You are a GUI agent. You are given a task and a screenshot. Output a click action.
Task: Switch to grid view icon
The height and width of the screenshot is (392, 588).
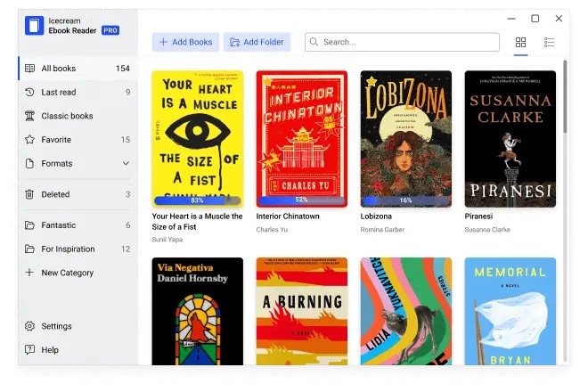520,42
